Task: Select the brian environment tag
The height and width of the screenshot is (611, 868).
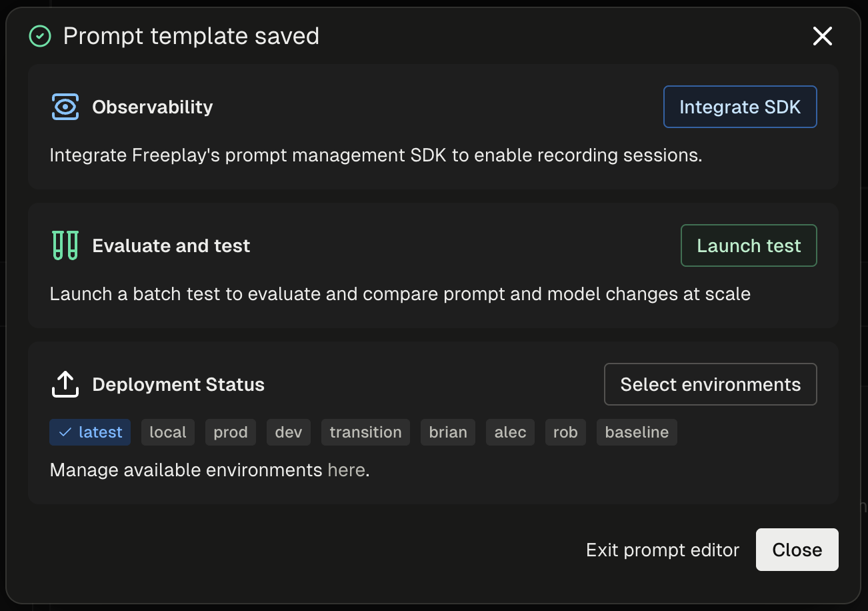Action: tap(448, 432)
